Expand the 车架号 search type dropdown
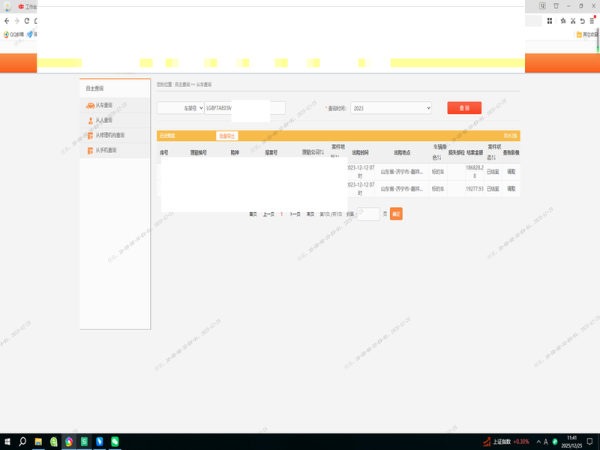The width and height of the screenshot is (600, 450). click(181, 107)
